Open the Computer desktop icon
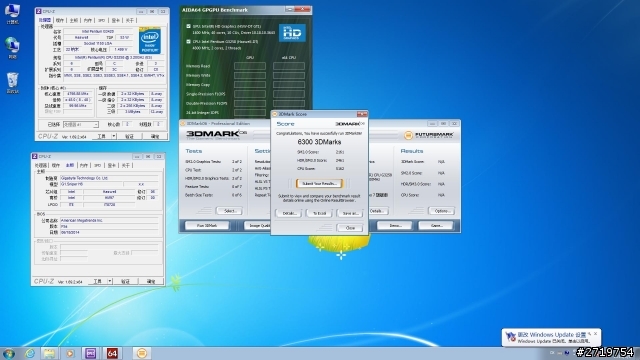Image resolution: width=640 pixels, height=360 pixels. (12, 13)
